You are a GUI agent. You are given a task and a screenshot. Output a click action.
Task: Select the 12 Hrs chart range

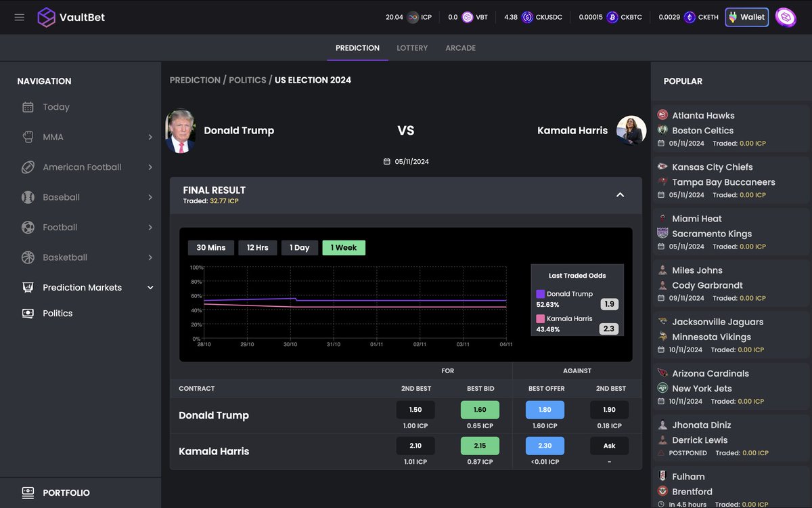[x=257, y=248]
